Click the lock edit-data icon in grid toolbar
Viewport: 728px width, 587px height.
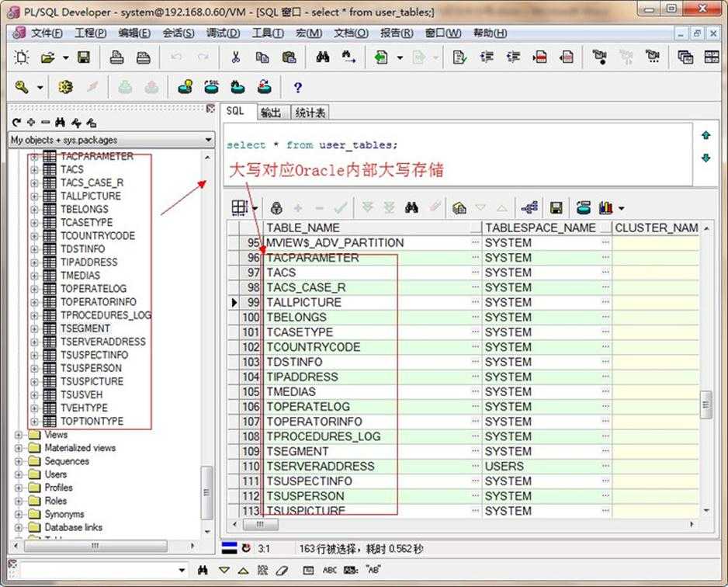click(276, 208)
